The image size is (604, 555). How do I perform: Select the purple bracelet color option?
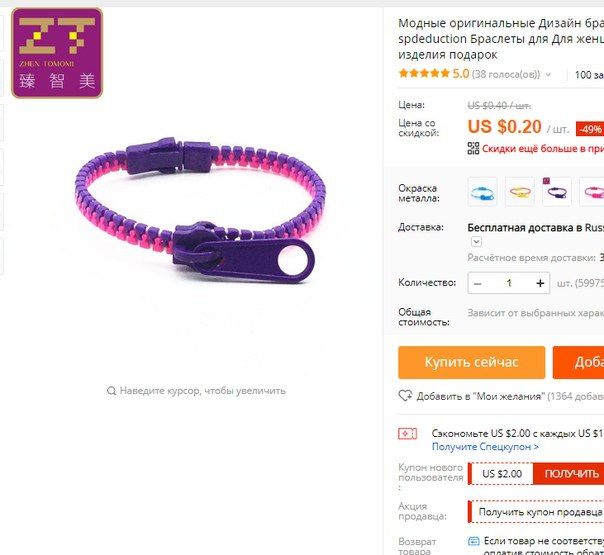(x=557, y=192)
